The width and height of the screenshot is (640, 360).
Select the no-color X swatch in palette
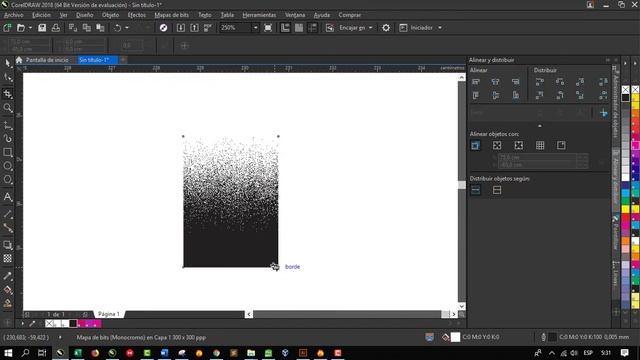point(625,89)
